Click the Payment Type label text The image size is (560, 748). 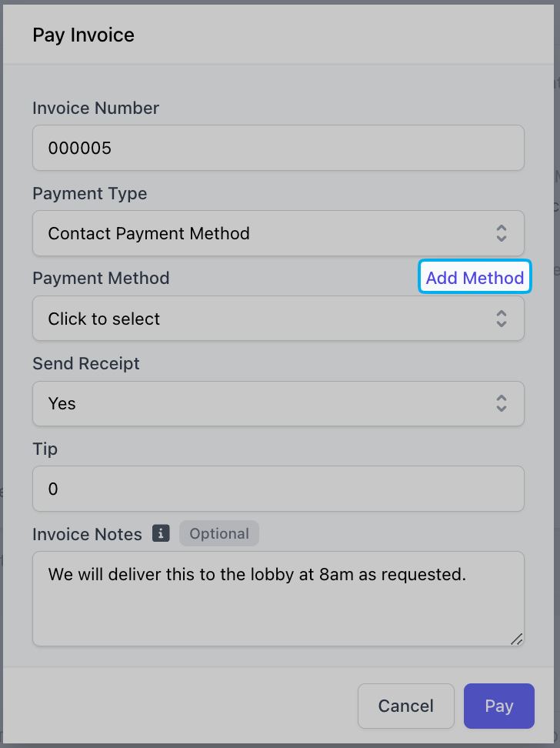pos(90,194)
